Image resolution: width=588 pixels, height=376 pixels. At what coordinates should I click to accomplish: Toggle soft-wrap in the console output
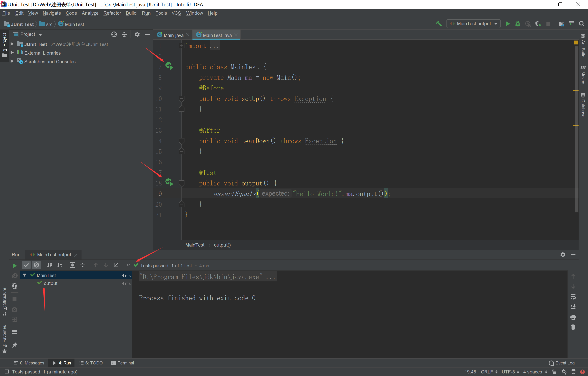[573, 297]
